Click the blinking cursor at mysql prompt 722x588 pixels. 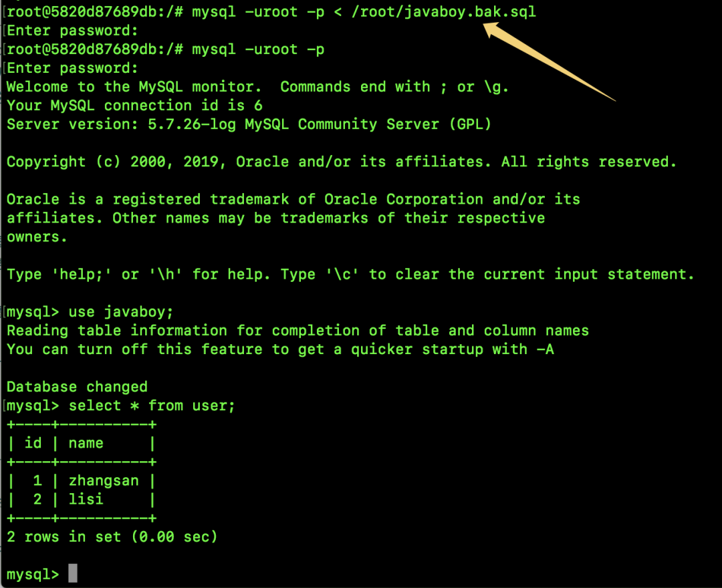click(73, 573)
